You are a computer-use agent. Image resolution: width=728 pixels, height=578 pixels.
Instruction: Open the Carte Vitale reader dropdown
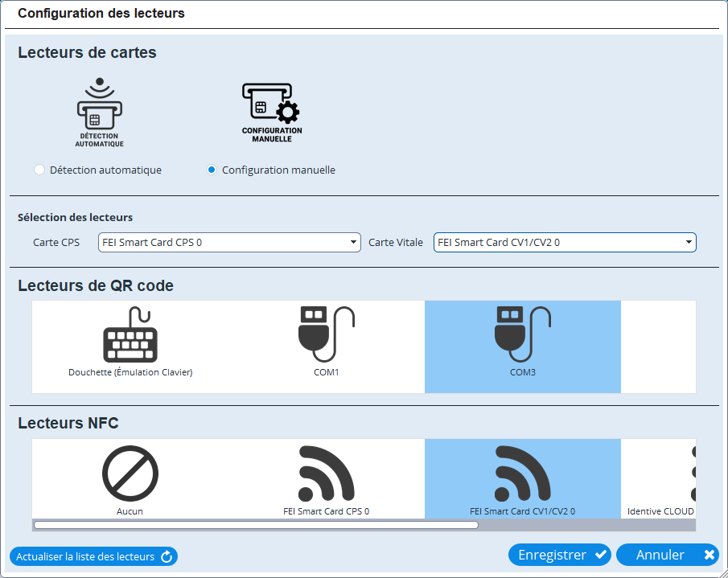coord(565,242)
